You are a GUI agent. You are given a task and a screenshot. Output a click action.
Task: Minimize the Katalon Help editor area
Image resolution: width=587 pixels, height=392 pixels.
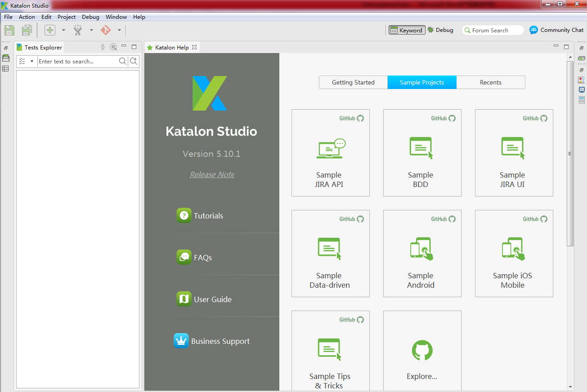[x=556, y=46]
